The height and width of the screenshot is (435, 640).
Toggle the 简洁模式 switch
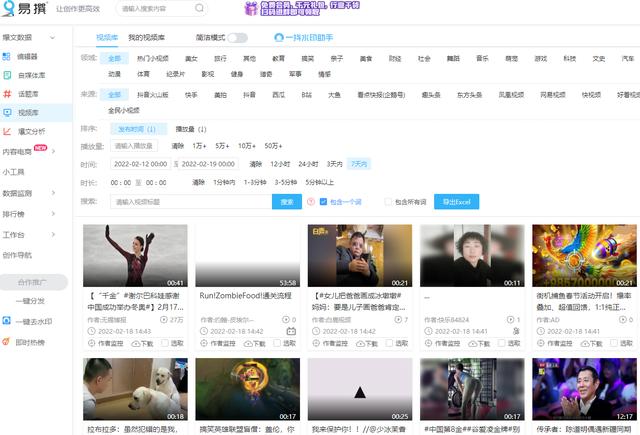pos(237,37)
